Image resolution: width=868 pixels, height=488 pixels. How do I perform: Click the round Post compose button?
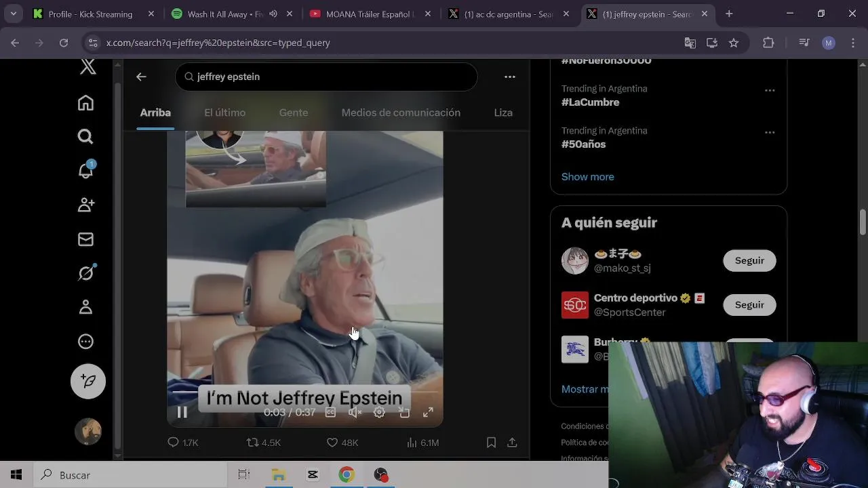click(x=88, y=381)
